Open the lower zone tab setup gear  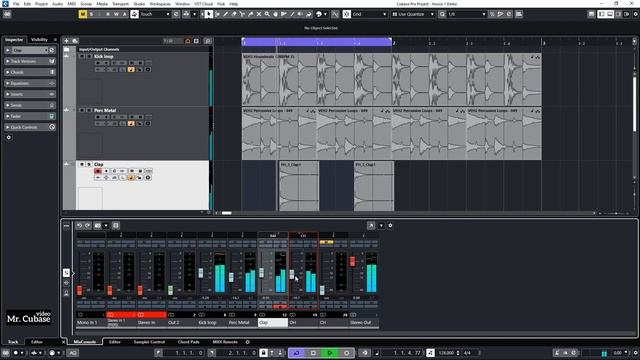[247, 342]
